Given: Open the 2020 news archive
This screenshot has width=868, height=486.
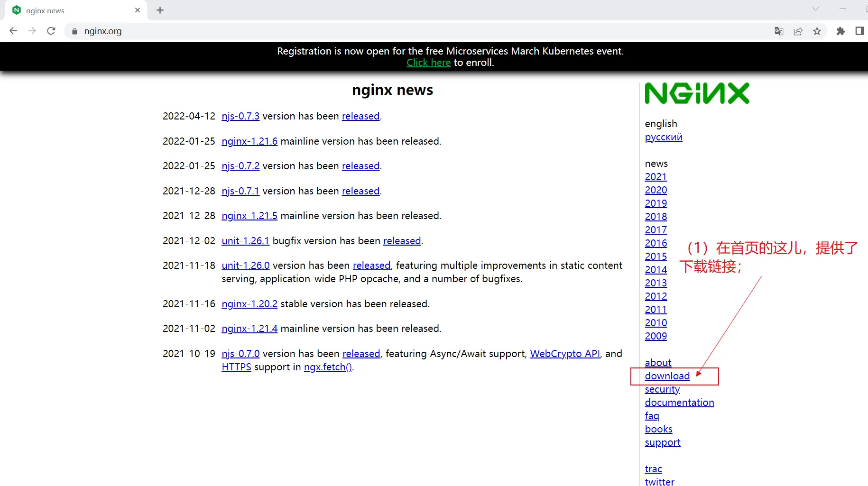Looking at the screenshot, I should 656,190.
